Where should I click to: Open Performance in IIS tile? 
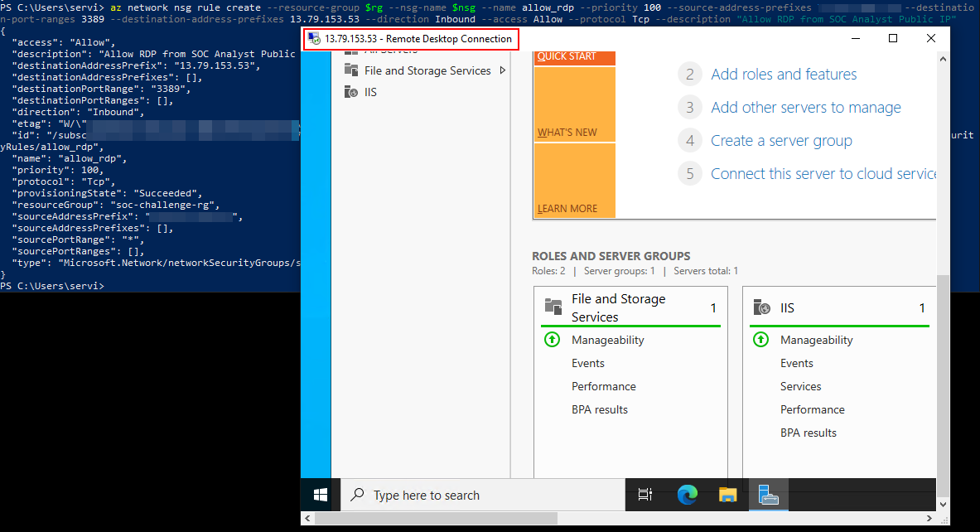813,409
